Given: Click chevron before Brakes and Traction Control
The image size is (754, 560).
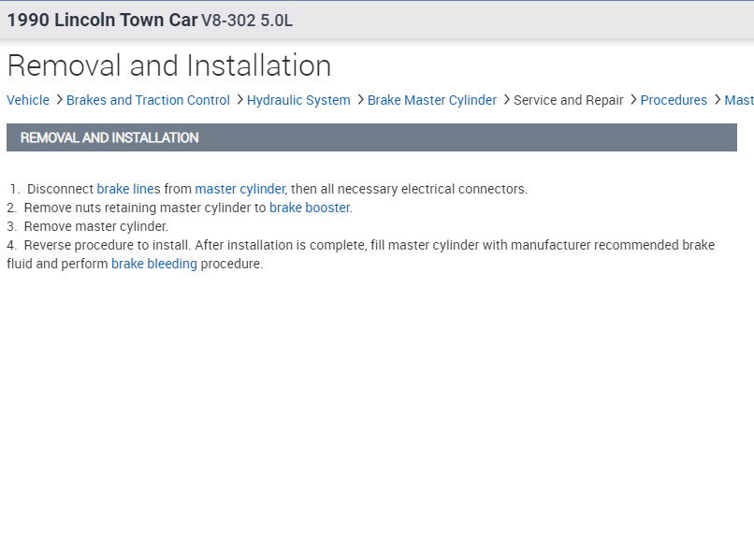Looking at the screenshot, I should tap(59, 99).
